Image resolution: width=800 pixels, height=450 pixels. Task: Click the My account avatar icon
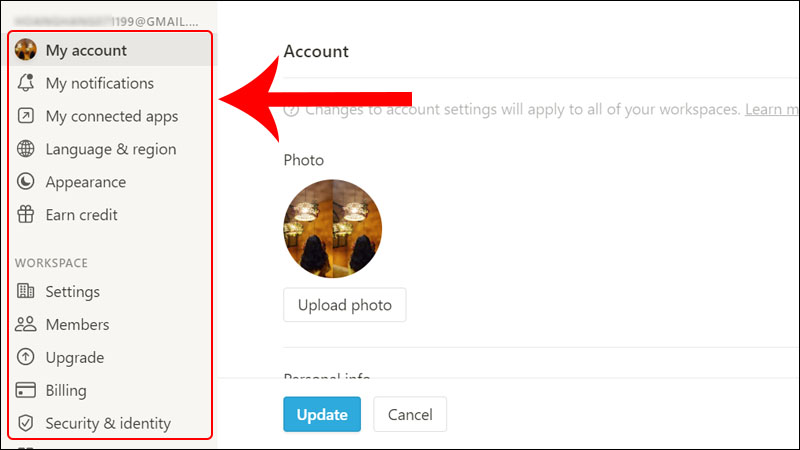[x=26, y=50]
